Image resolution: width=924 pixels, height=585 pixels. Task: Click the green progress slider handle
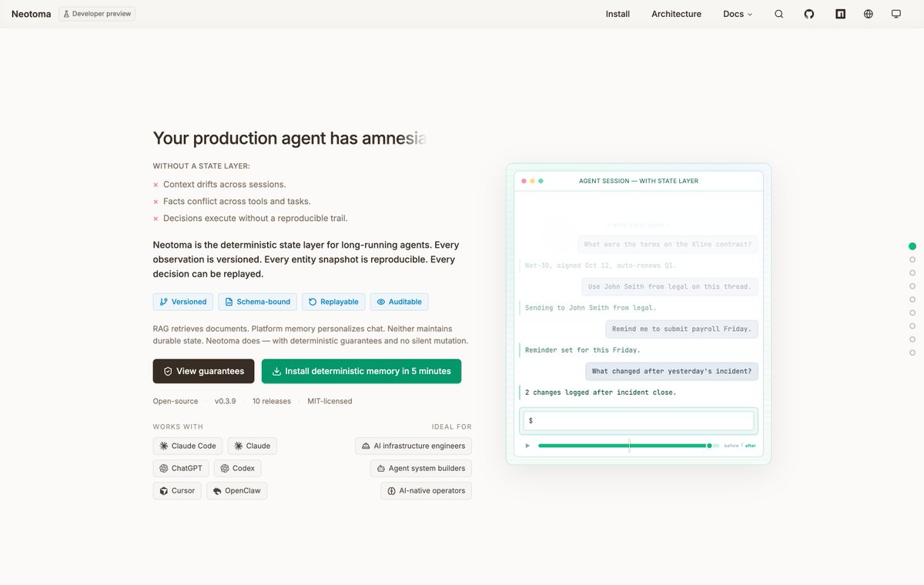pos(709,446)
